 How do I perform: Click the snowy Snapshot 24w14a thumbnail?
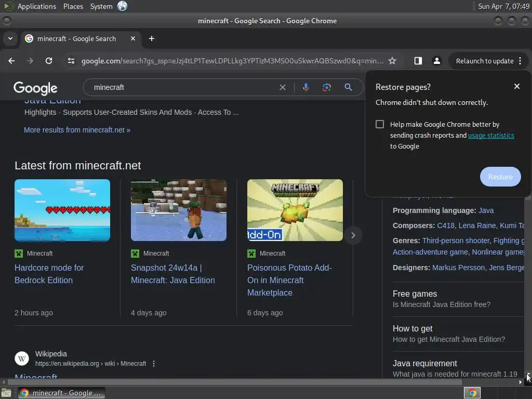pos(179,210)
